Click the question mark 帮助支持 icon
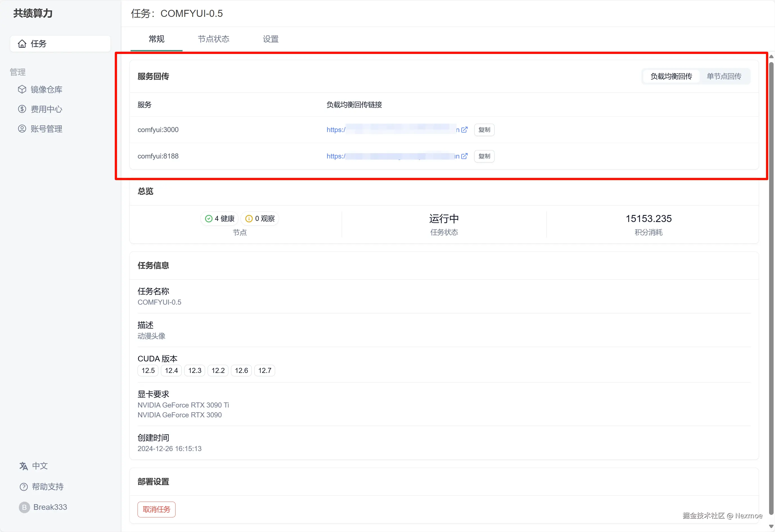775x532 pixels. coord(23,487)
